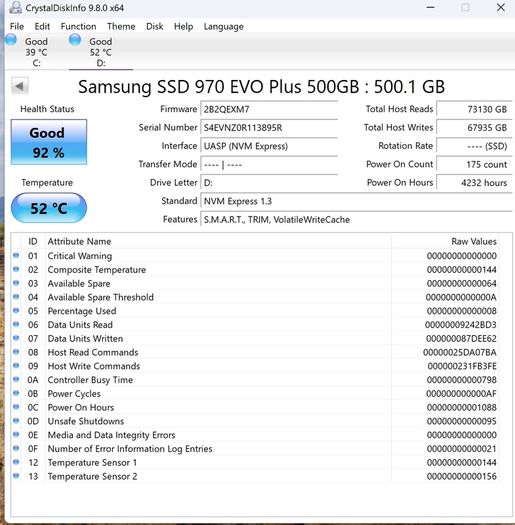Select Number of Error Information Log Entries row
Image resolution: width=515 pixels, height=525 pixels.
[255, 449]
